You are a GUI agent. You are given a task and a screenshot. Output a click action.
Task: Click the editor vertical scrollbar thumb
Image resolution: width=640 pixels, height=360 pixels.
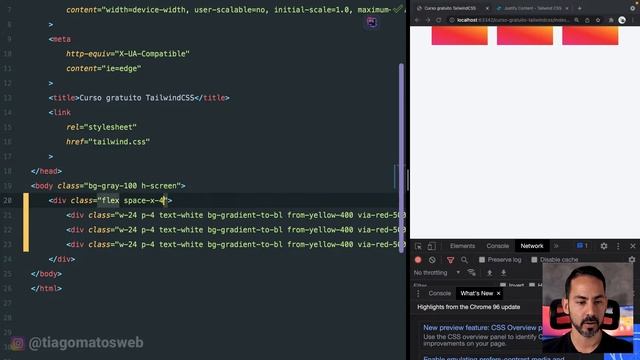click(x=401, y=158)
